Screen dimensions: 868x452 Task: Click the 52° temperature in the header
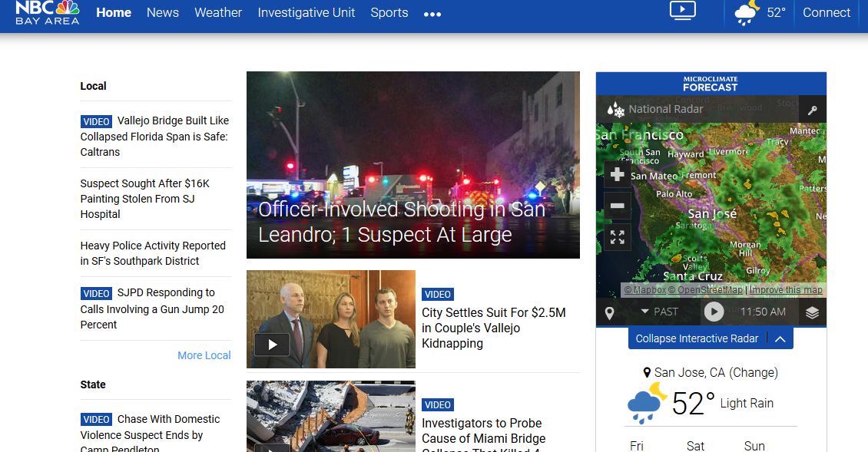(776, 13)
